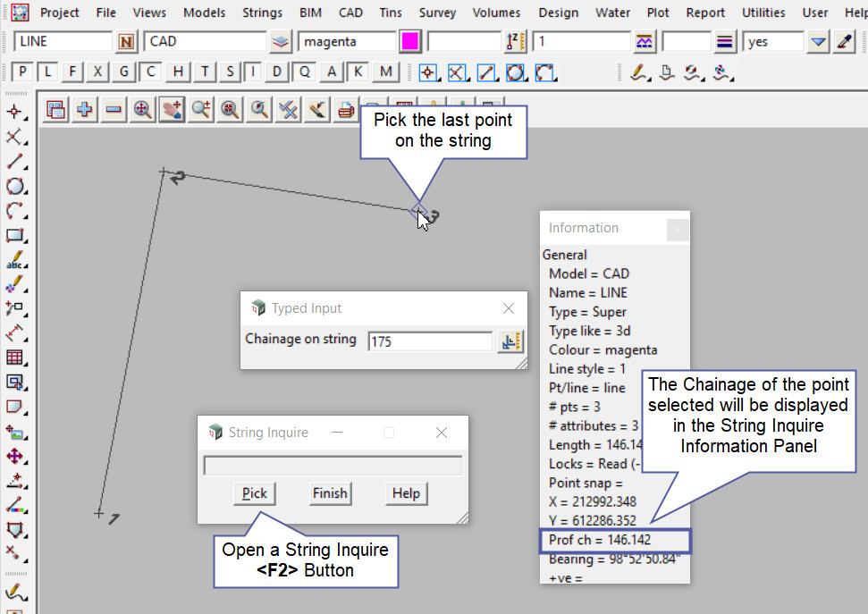Open the Survey menu
This screenshot has height=614, width=868.
coord(437,13)
